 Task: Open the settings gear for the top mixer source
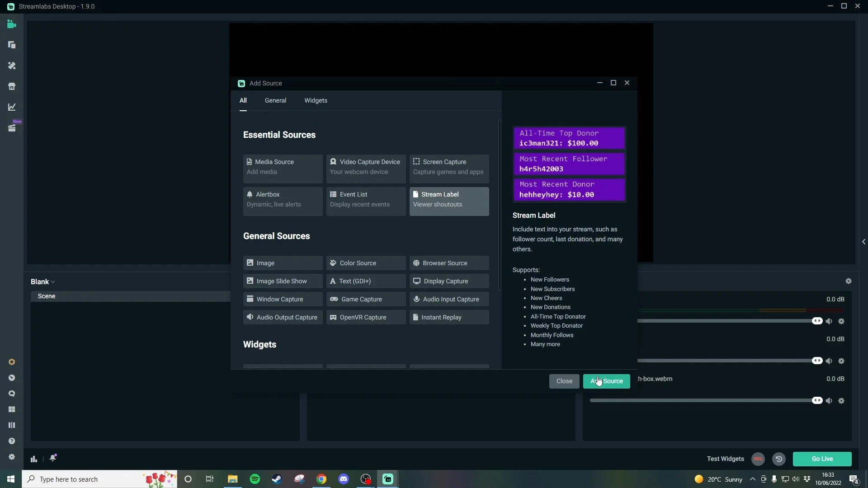841,321
